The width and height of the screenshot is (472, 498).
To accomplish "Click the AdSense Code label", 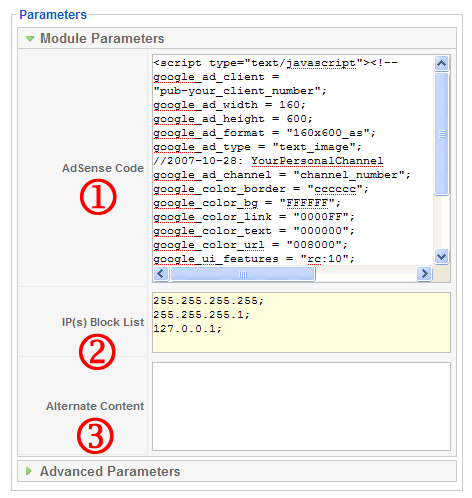I will [x=103, y=168].
